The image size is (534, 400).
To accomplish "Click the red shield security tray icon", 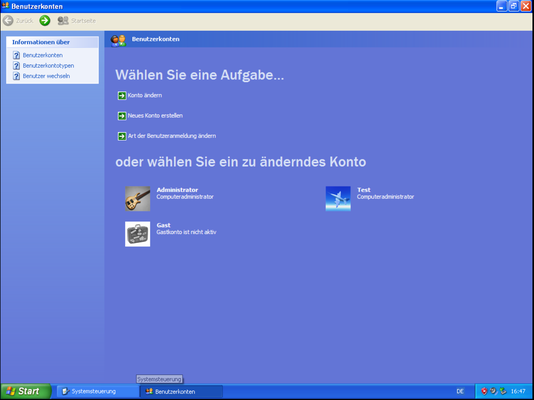I will [x=484, y=391].
